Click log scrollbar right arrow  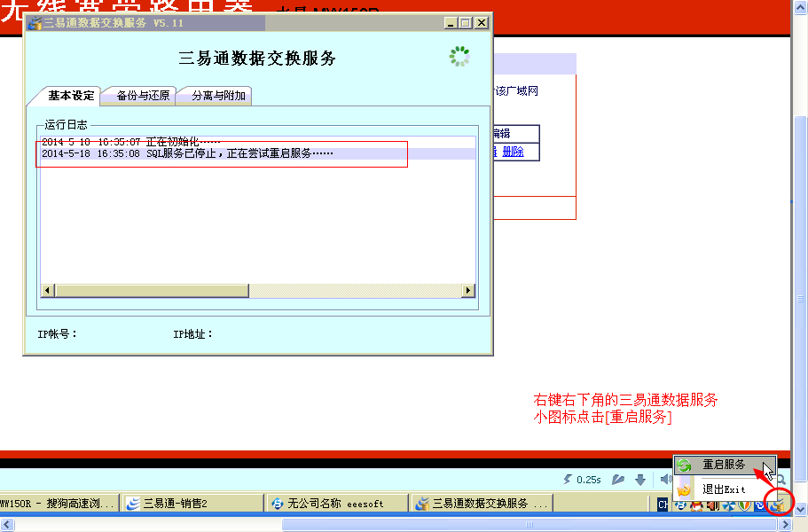(468, 291)
